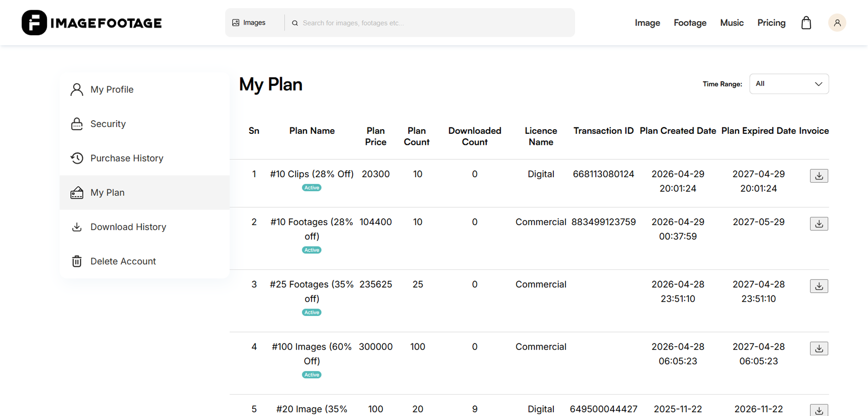The image size is (868, 416).
Task: Click the Plan Expired Date column header
Action: point(758,131)
